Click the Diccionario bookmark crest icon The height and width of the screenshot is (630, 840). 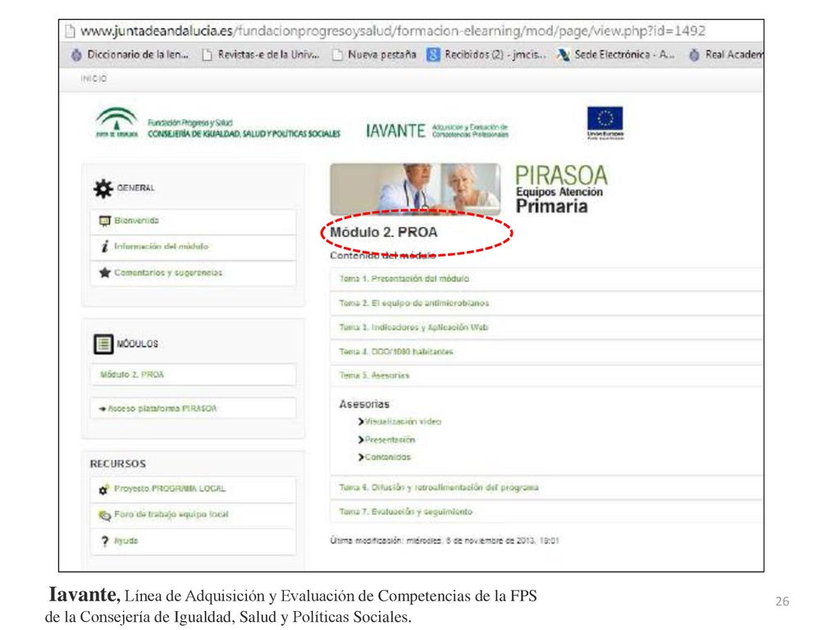[76, 55]
